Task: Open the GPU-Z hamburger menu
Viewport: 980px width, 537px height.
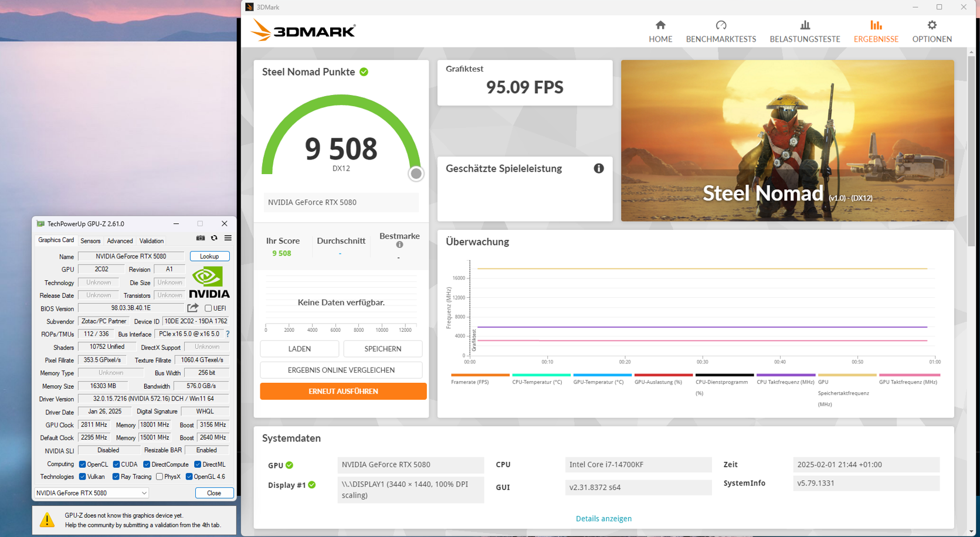Action: (x=228, y=238)
